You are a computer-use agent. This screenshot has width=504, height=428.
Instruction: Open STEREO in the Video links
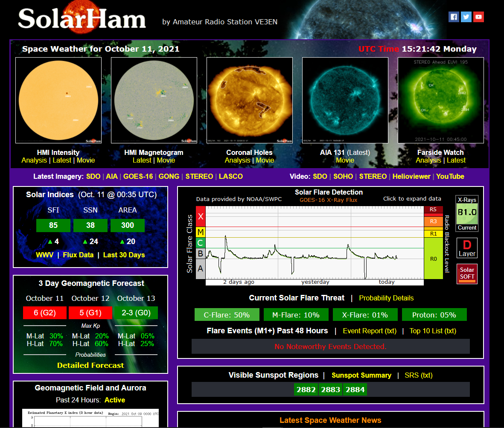(373, 176)
